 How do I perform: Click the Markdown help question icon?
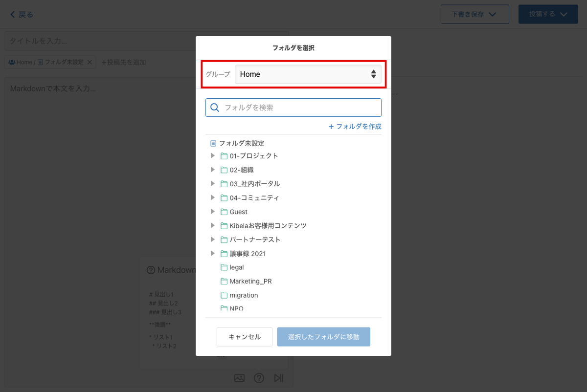[259, 378]
